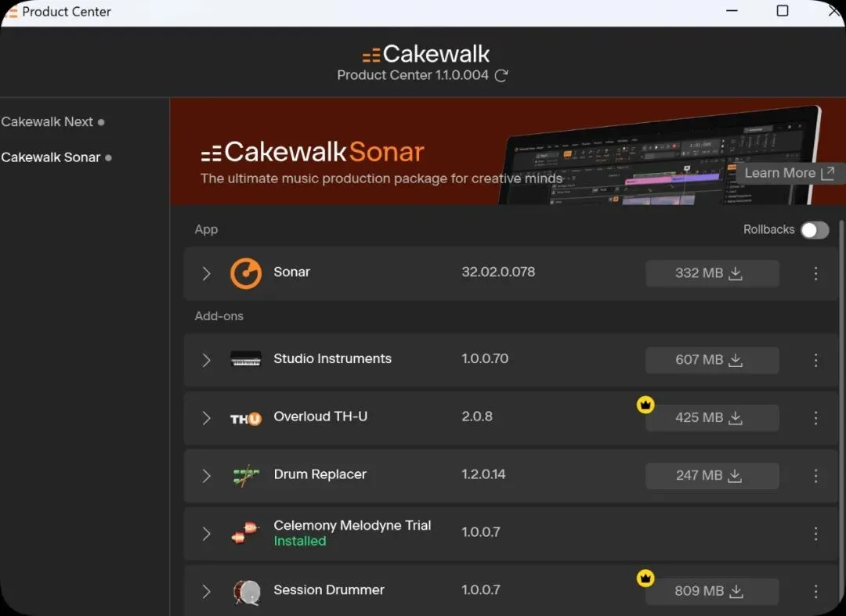Open more options for Studio Instruments
846x616 pixels.
(x=815, y=360)
